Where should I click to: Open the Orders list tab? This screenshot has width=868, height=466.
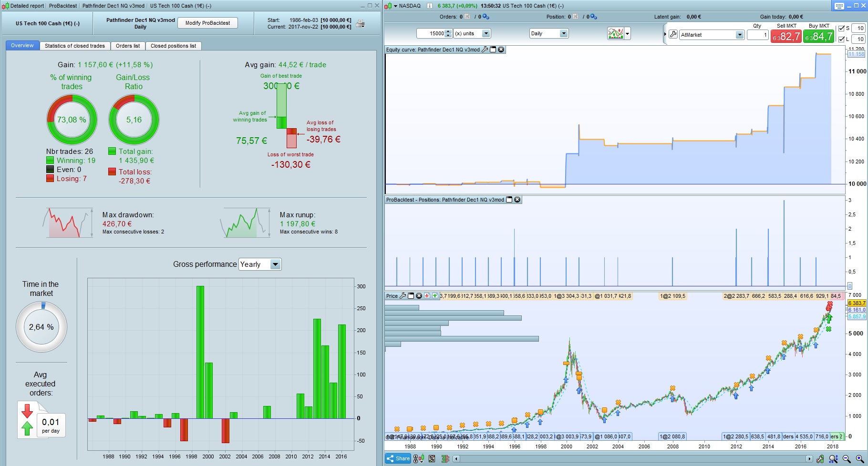(128, 46)
